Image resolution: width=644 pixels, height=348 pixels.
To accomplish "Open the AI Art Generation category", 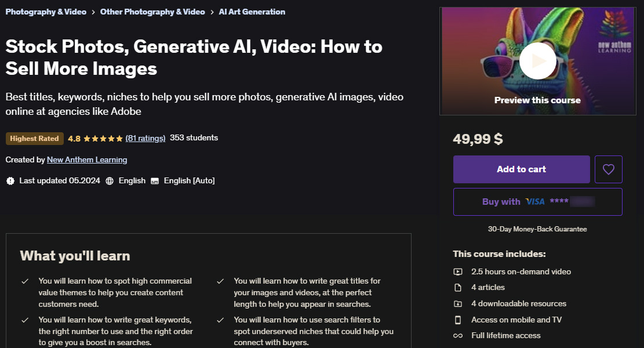I will click(x=252, y=12).
